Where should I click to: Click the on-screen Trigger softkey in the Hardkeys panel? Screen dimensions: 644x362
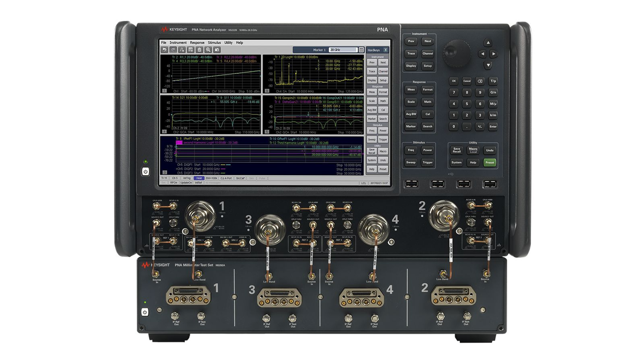(x=383, y=139)
